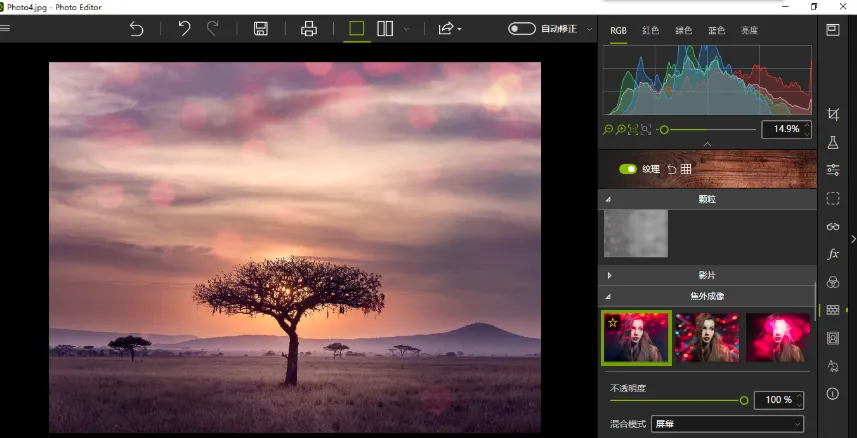
Task: Select the gray grain texture thumbnail
Action: (x=636, y=233)
